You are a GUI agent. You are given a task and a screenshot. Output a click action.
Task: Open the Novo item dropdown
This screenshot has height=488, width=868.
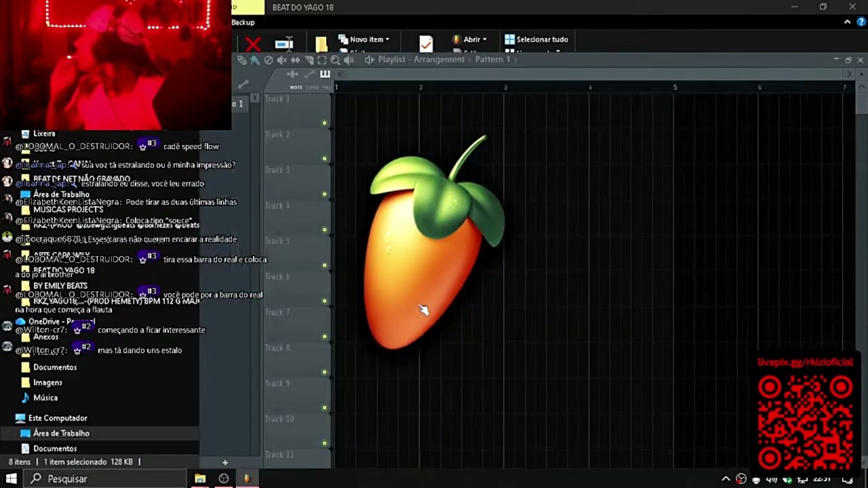(364, 39)
